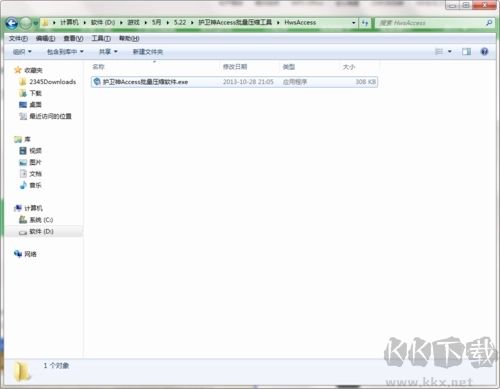Open the 组织 dropdown in toolbar
500x389 pixels.
point(22,52)
